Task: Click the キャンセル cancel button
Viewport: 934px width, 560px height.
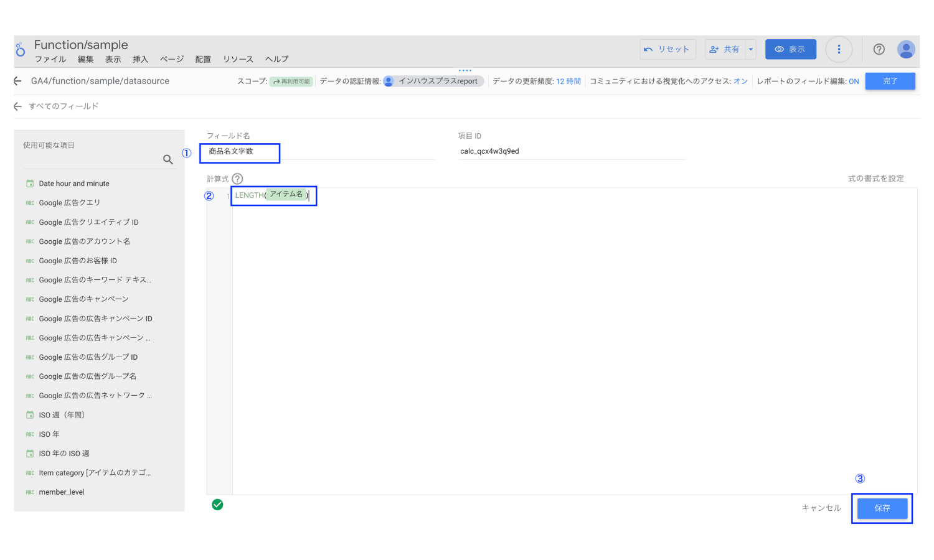Action: pyautogui.click(x=821, y=508)
